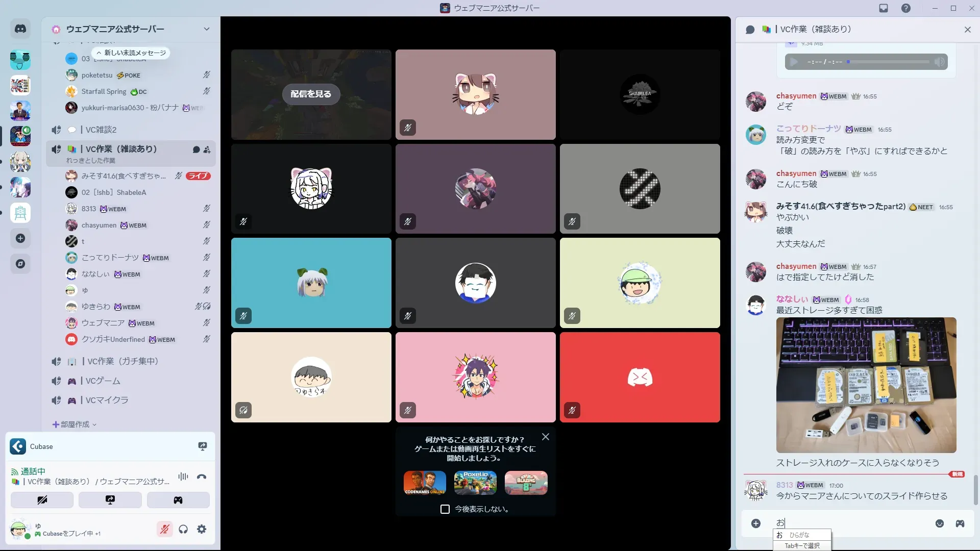Open user settings gear icon

click(x=202, y=529)
